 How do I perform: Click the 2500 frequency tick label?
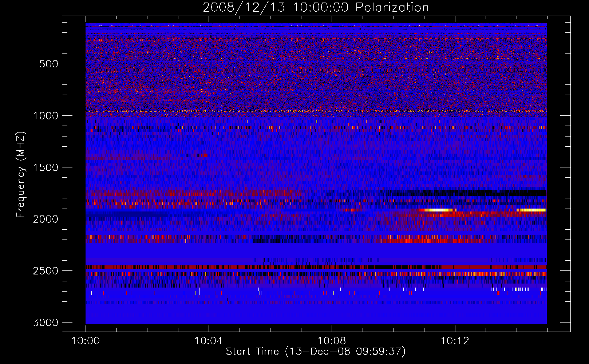coord(46,271)
